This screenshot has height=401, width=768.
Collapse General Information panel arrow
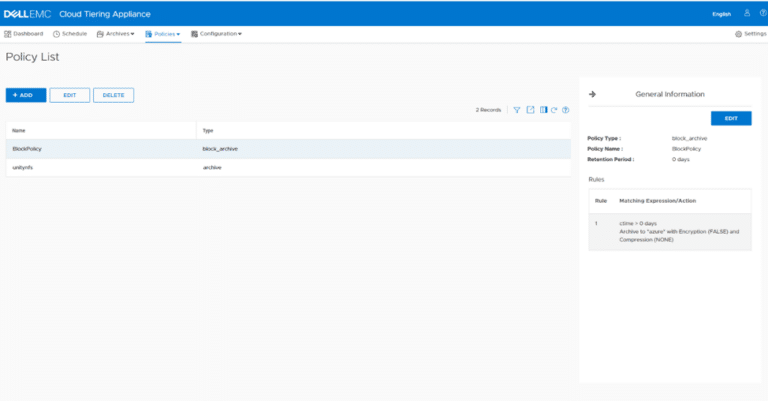click(592, 94)
